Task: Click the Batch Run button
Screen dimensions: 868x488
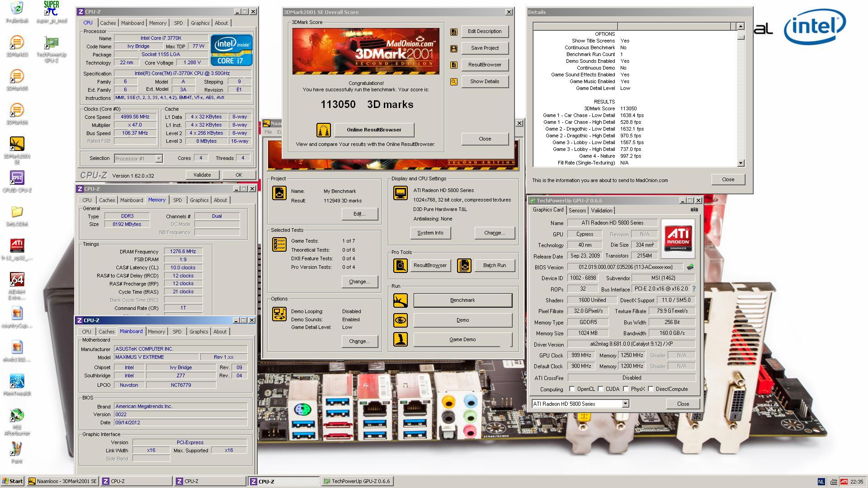Action: coord(494,266)
